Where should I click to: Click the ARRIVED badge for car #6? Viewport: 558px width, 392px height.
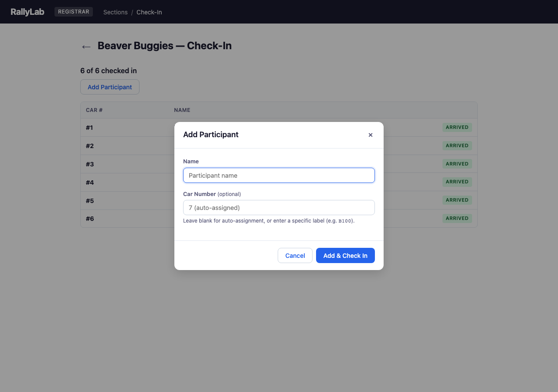(x=457, y=218)
